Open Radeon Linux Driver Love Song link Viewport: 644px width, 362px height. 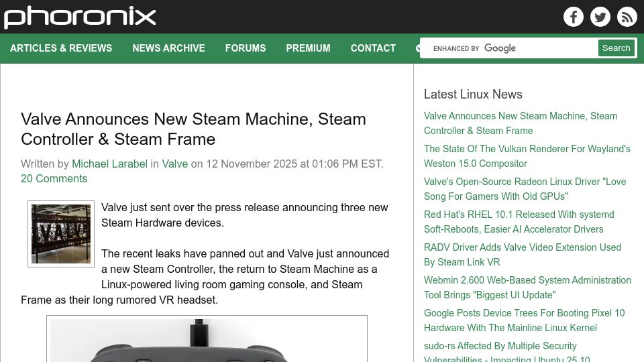[525, 189]
